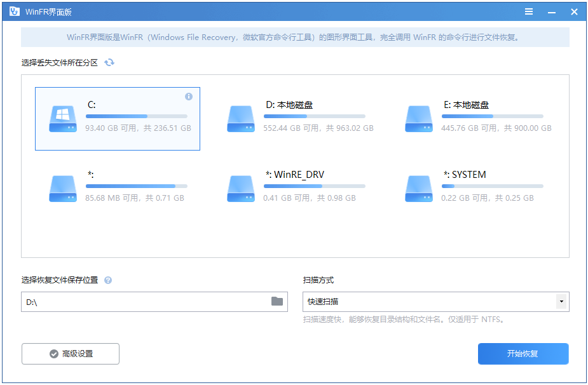The image size is (588, 385).
Task: Click the SYSTEM partition usage bar
Action: coord(493,186)
